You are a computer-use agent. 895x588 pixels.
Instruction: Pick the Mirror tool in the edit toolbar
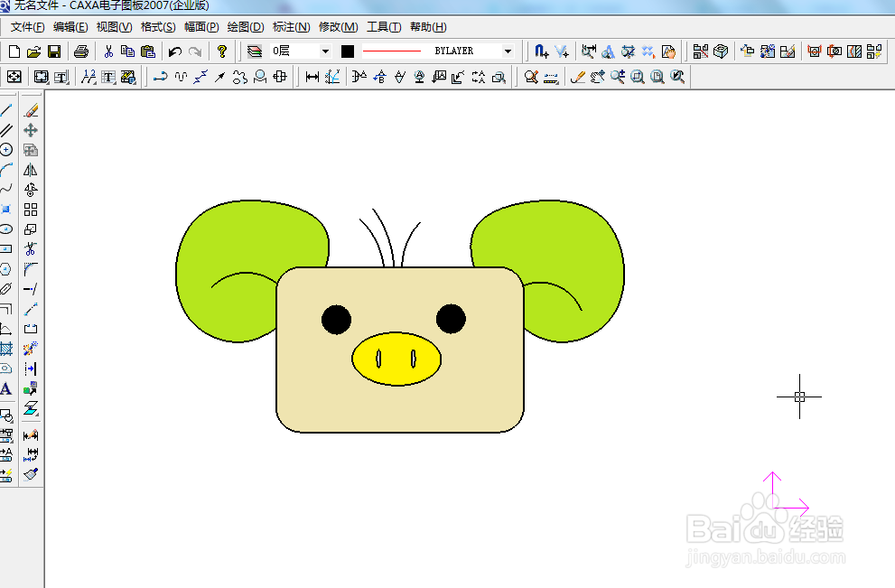point(31,170)
